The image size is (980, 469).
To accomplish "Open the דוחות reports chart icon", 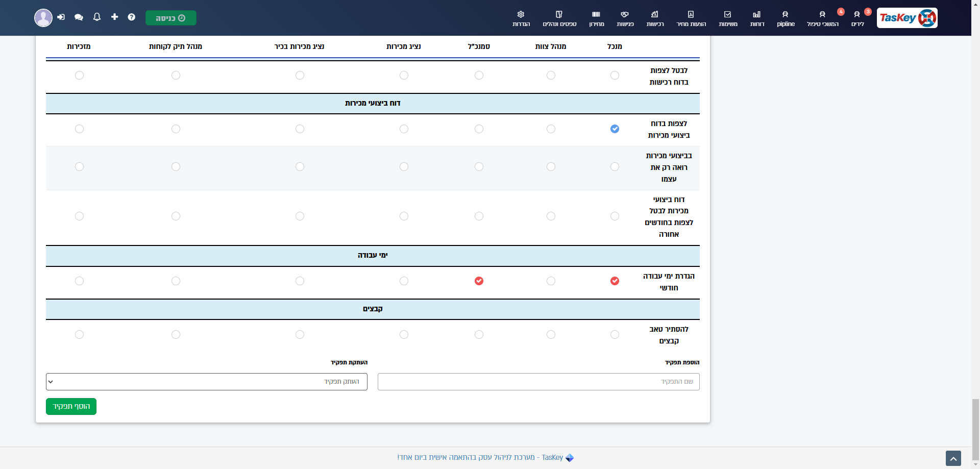I will click(x=757, y=14).
